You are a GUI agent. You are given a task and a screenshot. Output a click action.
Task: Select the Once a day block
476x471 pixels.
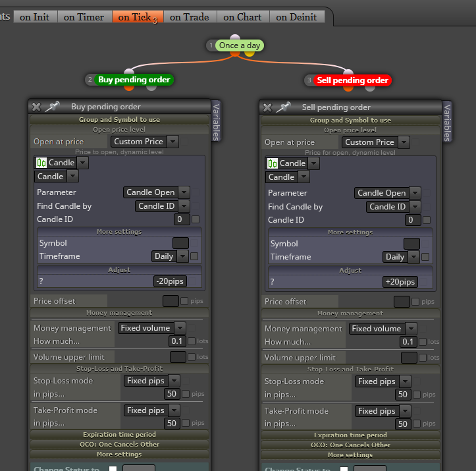[240, 45]
